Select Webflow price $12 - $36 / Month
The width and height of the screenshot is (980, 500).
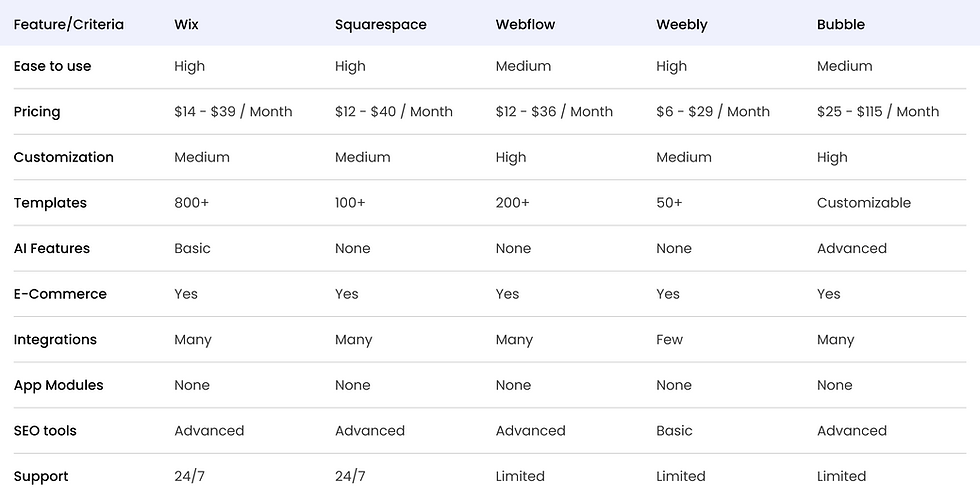(554, 111)
